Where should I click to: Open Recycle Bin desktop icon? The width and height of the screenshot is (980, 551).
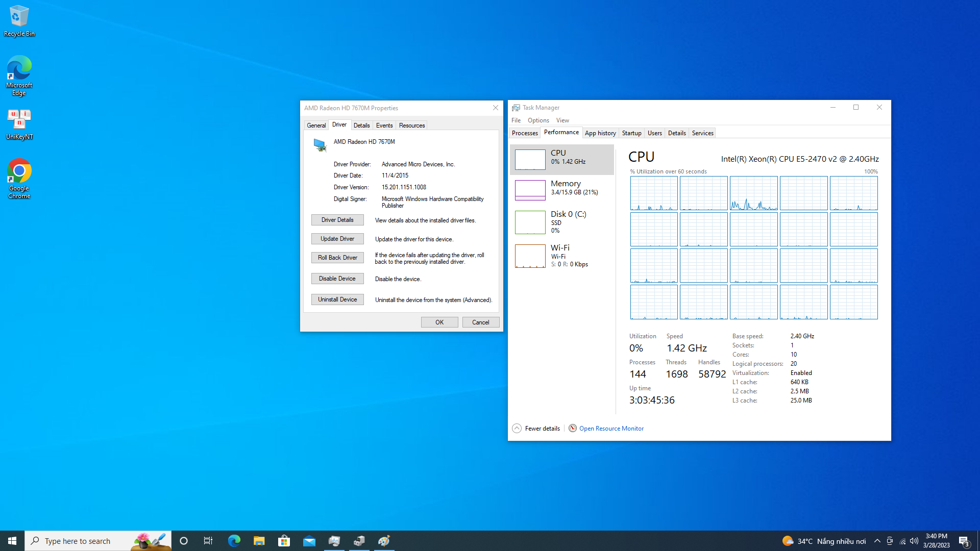click(19, 21)
